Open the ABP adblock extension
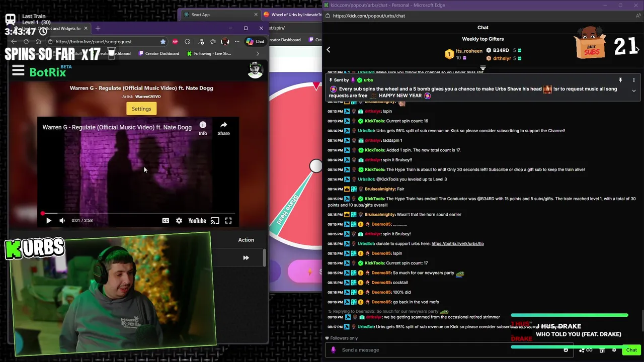 click(175, 41)
